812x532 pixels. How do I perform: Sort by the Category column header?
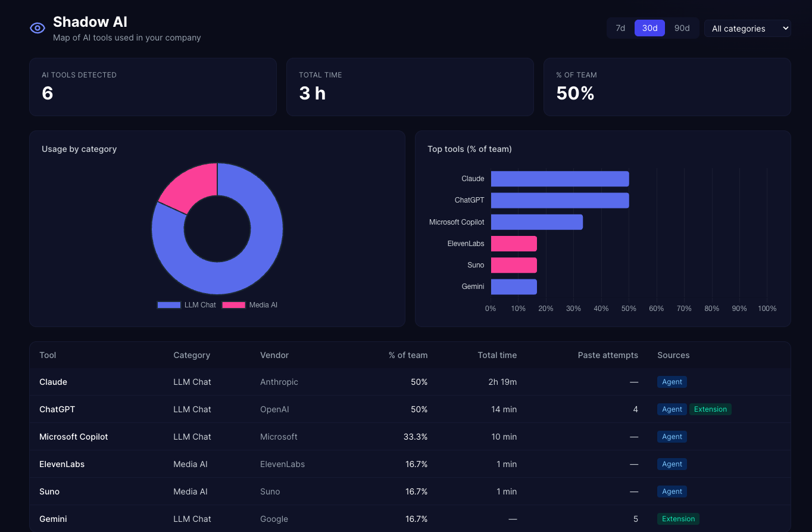192,355
